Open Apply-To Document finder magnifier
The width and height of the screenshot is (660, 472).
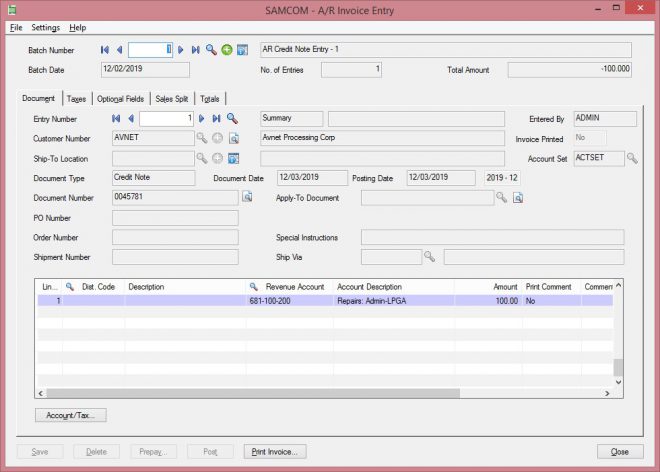pos(501,197)
